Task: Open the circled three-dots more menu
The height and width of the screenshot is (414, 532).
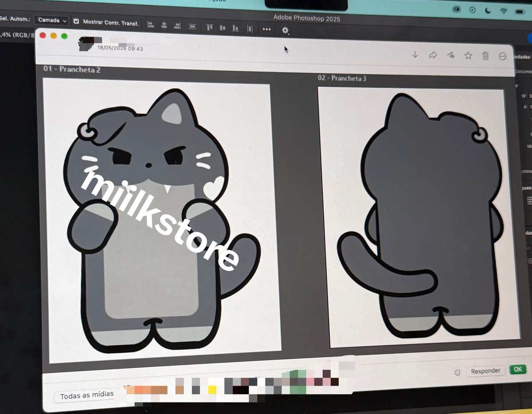Action: click(x=502, y=56)
